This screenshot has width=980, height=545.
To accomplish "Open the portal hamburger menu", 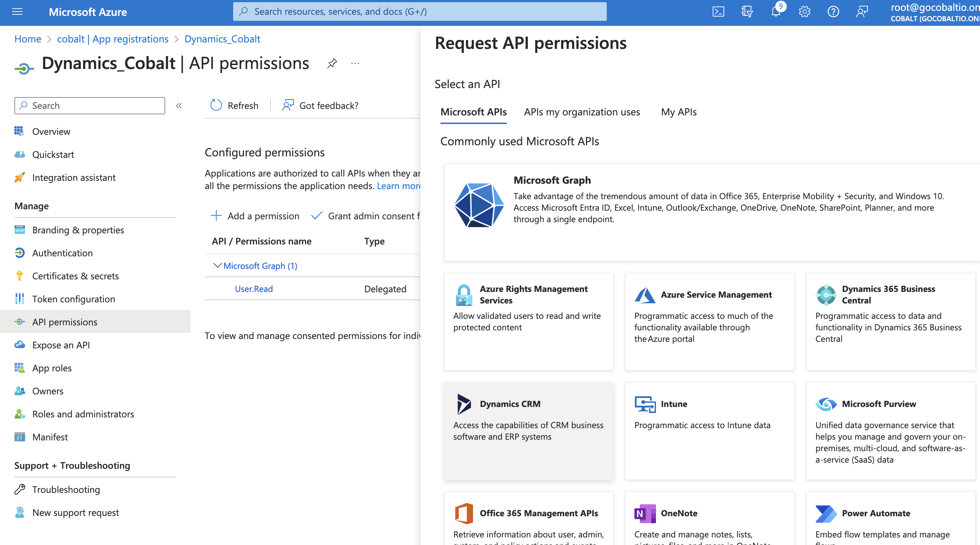I will (x=17, y=12).
